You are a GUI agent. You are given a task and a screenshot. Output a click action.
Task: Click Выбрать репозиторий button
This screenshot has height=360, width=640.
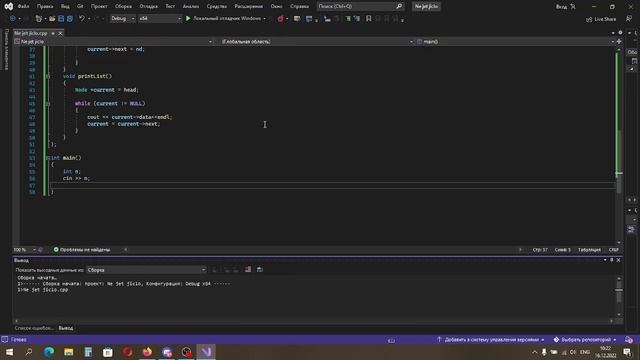click(x=584, y=340)
